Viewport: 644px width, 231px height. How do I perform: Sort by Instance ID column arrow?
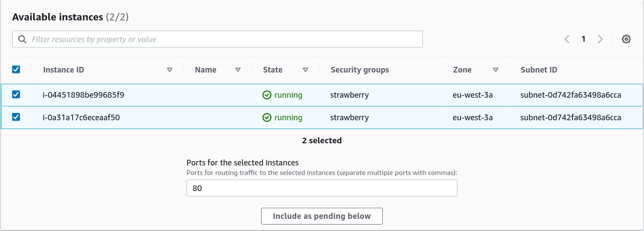tap(170, 70)
